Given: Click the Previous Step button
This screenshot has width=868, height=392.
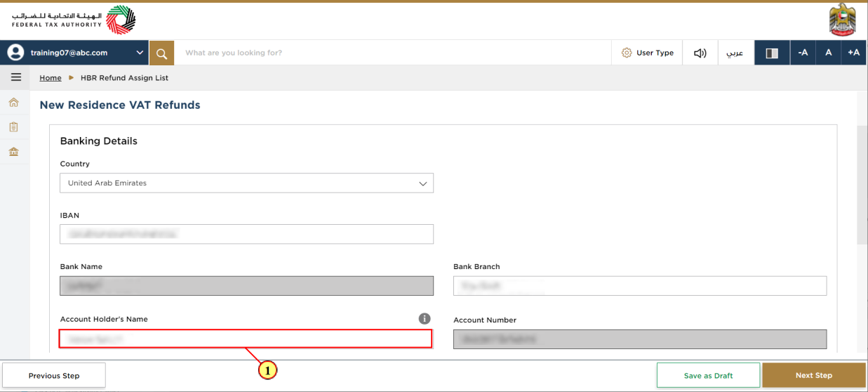Looking at the screenshot, I should point(54,375).
